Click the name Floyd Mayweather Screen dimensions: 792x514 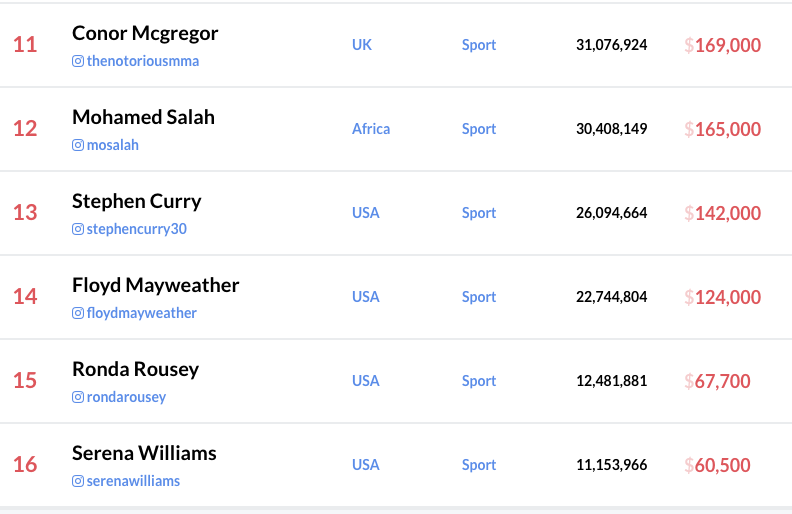(156, 286)
